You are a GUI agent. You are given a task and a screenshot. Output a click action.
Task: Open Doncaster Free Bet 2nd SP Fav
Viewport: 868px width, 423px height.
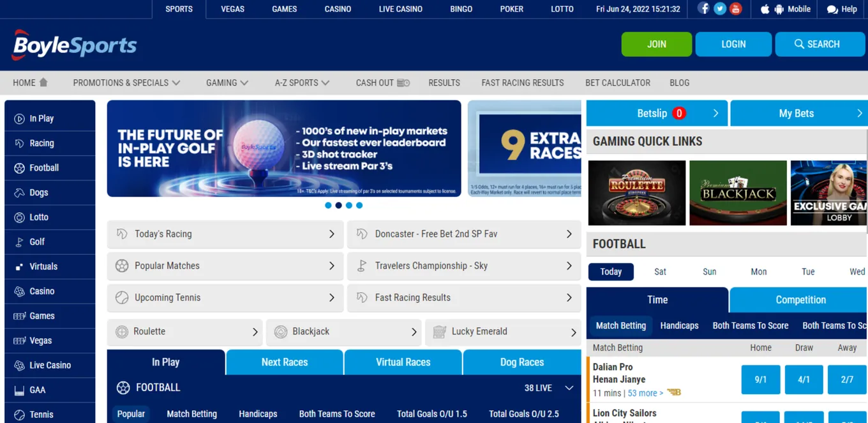(464, 234)
